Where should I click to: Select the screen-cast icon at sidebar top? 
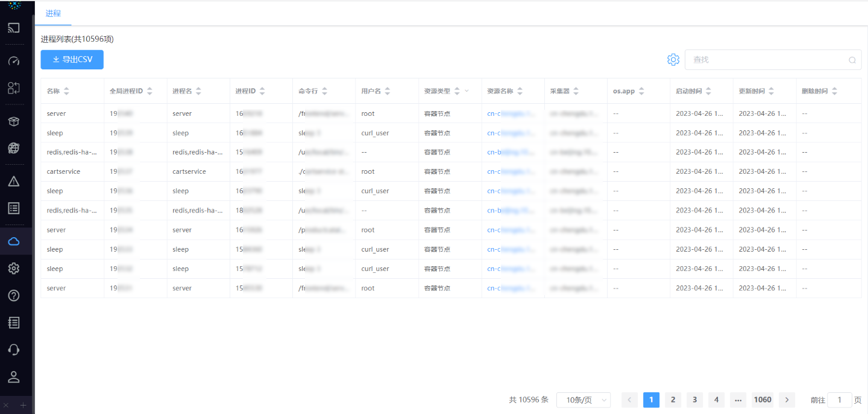(13, 28)
